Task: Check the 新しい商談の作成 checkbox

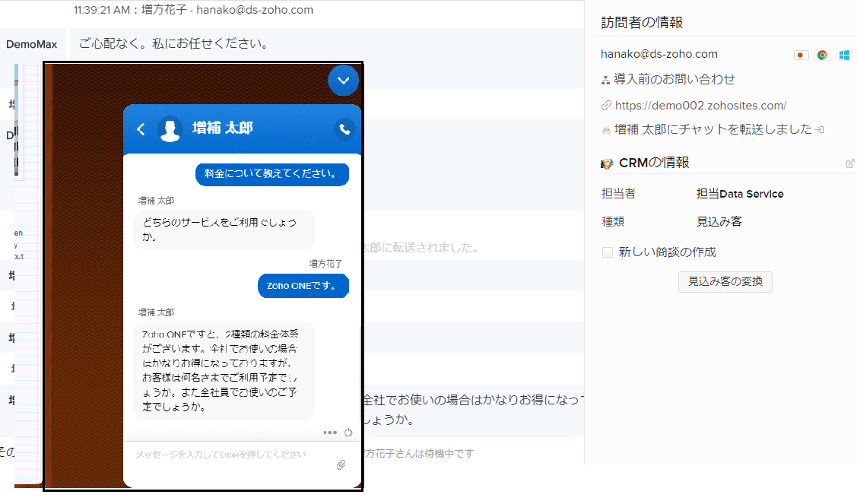Action: [608, 252]
